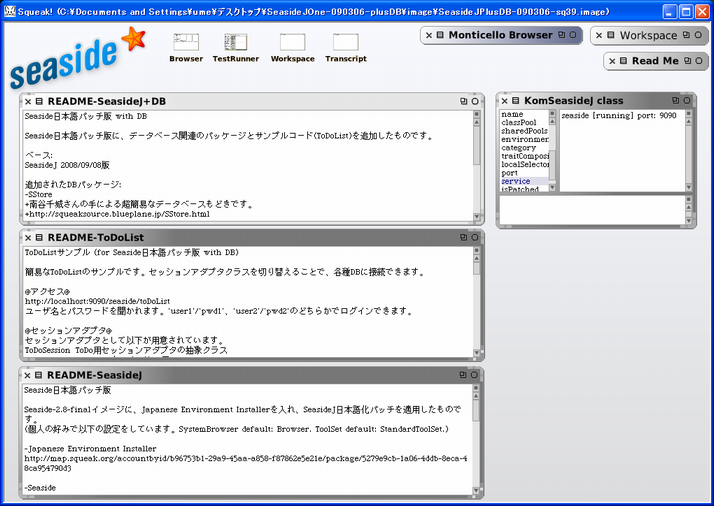The width and height of the screenshot is (714, 506).
Task: Click field list scrollbar down arrow
Action: pos(552,187)
